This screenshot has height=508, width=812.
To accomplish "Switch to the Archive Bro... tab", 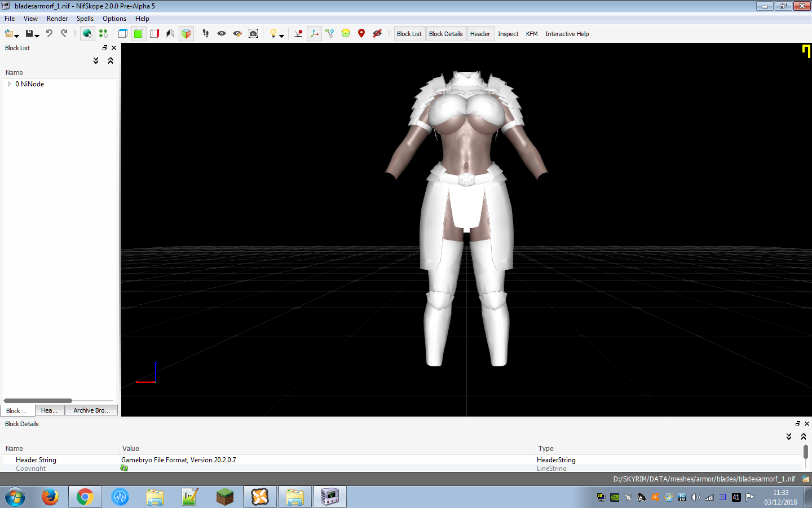I will click(91, 410).
